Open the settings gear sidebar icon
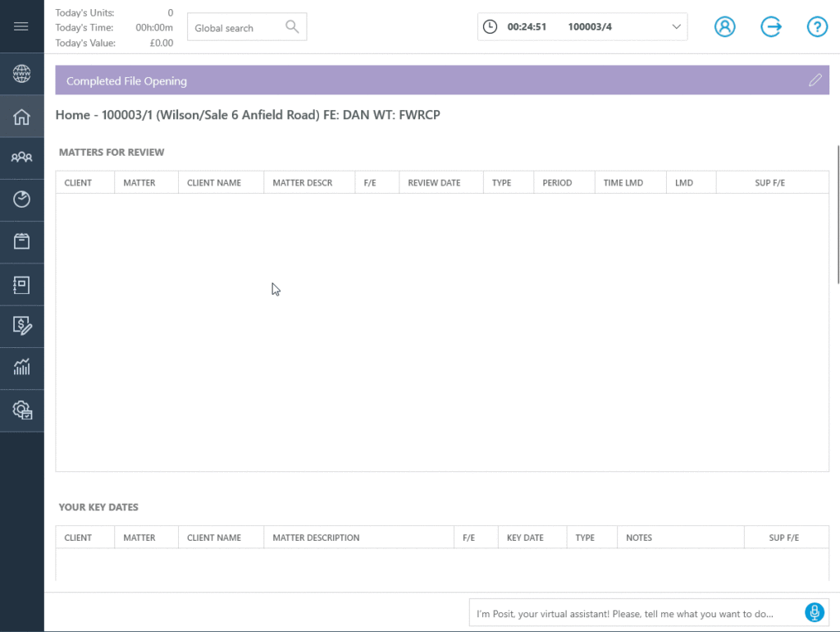 pos(22,410)
